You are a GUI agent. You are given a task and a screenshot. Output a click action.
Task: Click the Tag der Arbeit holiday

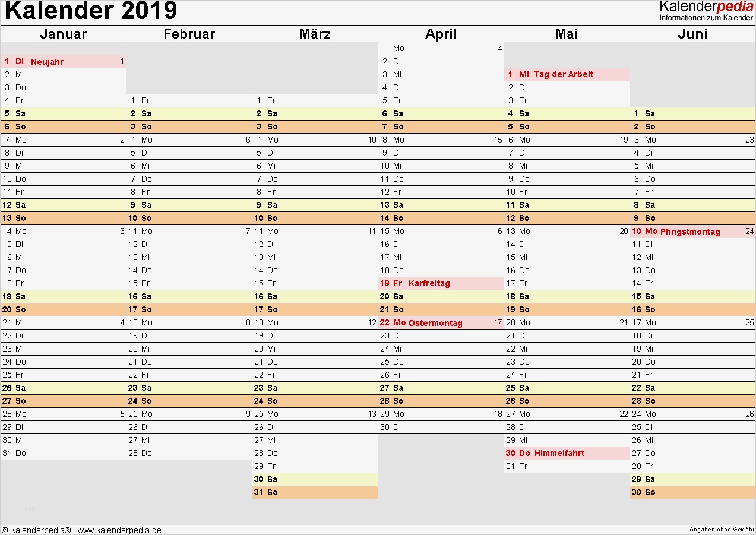[x=564, y=74]
